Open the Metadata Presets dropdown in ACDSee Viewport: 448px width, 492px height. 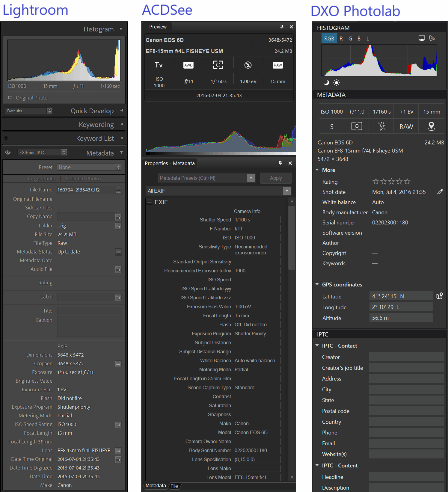tap(251, 178)
